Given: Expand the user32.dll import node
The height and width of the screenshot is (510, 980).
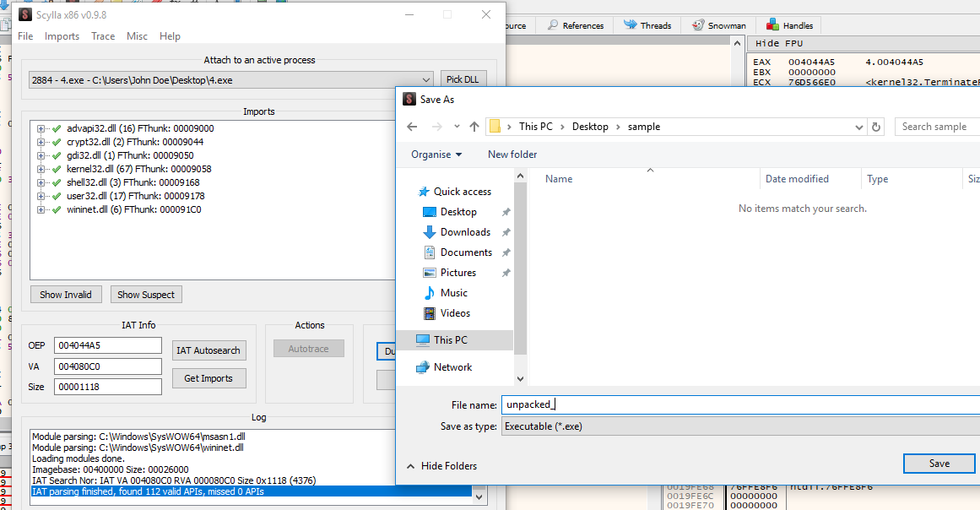Looking at the screenshot, I should tap(41, 196).
